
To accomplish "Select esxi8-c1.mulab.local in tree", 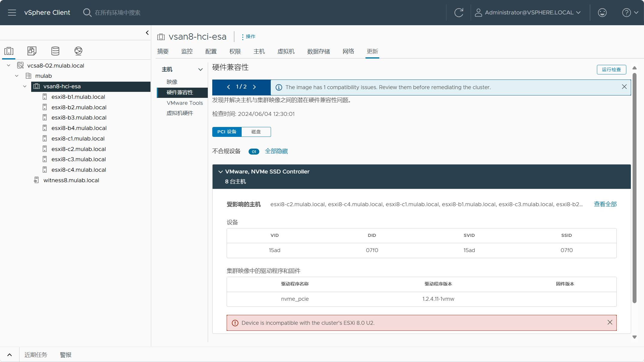I will (x=78, y=138).
